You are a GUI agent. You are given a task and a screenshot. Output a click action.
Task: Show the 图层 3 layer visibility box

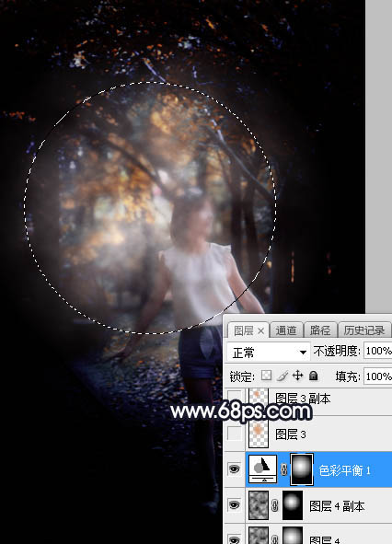[235, 434]
